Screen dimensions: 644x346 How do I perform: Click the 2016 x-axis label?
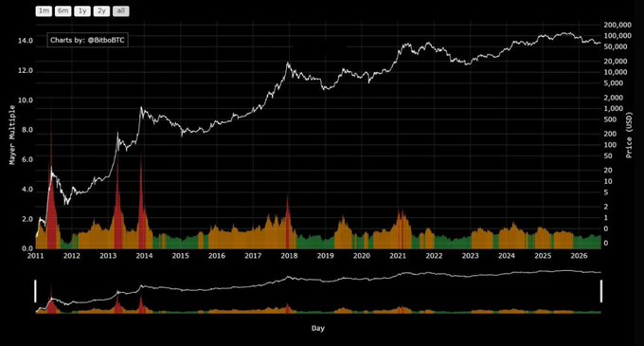[217, 256]
